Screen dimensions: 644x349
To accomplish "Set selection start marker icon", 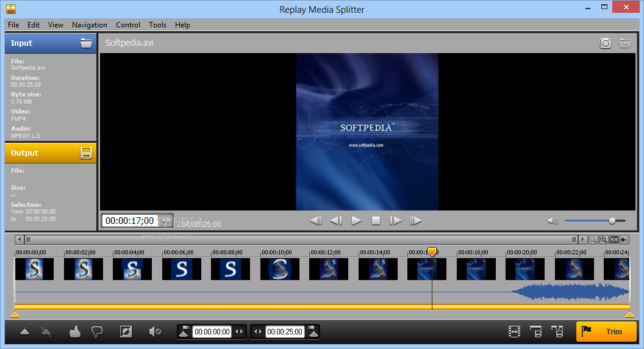I will (184, 332).
